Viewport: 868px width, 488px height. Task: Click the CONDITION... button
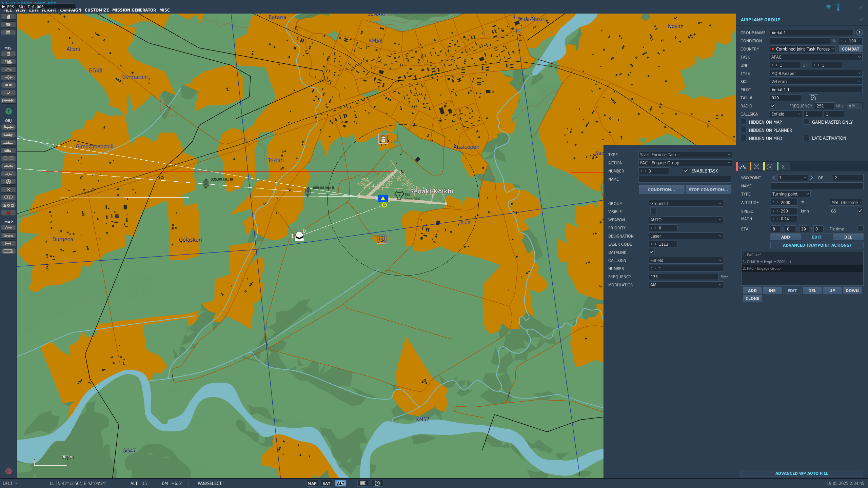pos(661,189)
